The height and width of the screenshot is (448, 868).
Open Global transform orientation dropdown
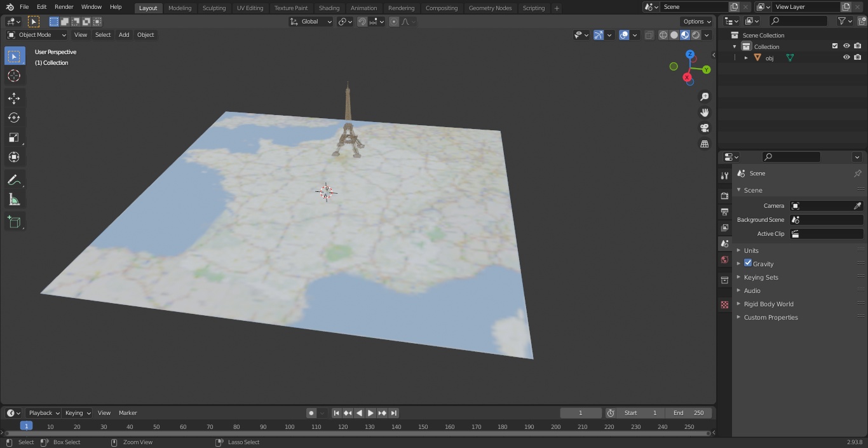click(311, 22)
